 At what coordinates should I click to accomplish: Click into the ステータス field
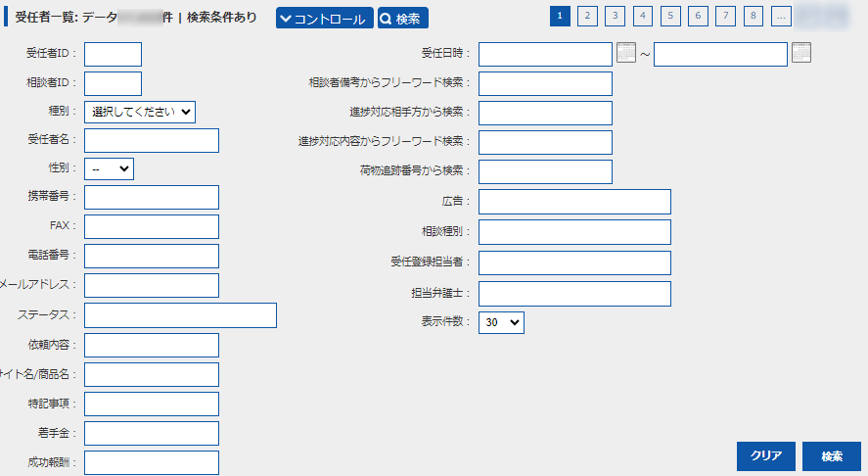click(x=180, y=314)
